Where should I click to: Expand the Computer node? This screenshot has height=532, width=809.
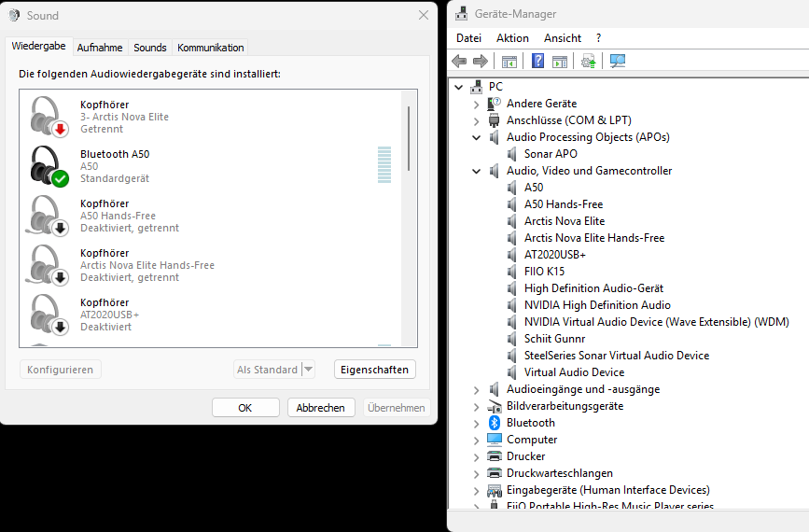[476, 441]
